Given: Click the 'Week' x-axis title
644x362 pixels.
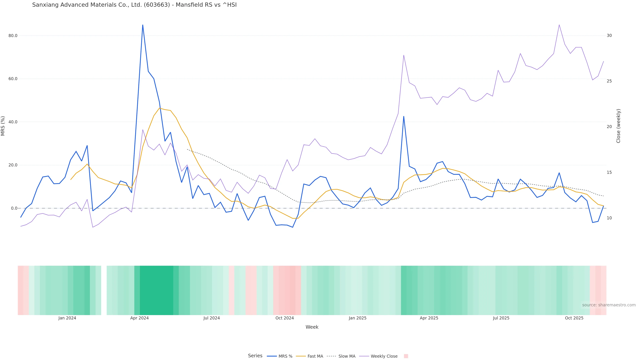Looking at the screenshot, I should click(312, 327).
